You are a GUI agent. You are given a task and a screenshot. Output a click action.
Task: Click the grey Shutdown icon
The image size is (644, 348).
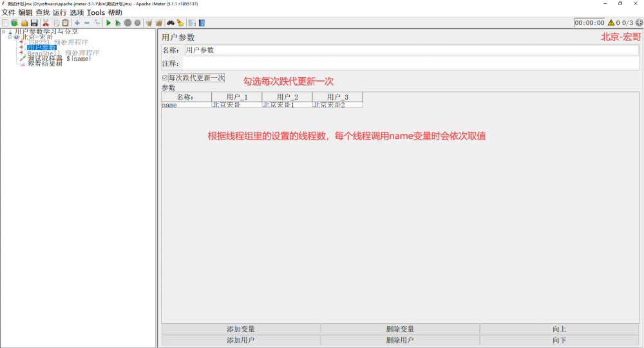pos(138,23)
